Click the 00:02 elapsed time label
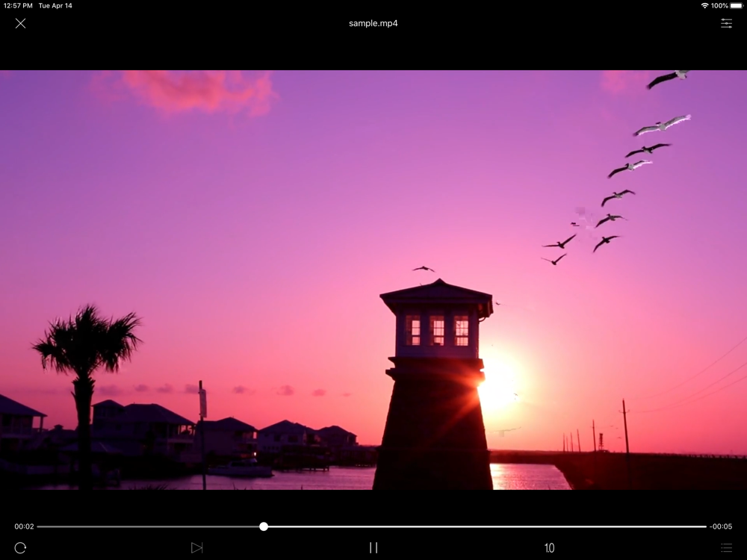This screenshot has height=560, width=747. tap(24, 526)
